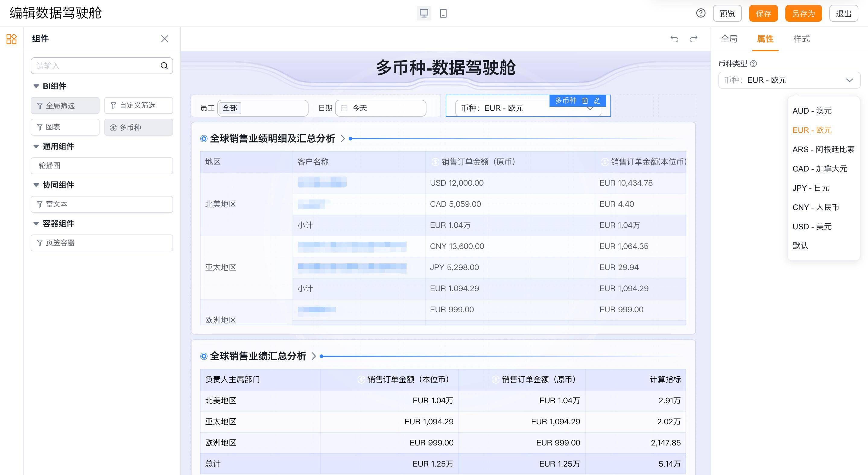Delete the 多币种 component with trash icon
868x475 pixels.
[585, 101]
